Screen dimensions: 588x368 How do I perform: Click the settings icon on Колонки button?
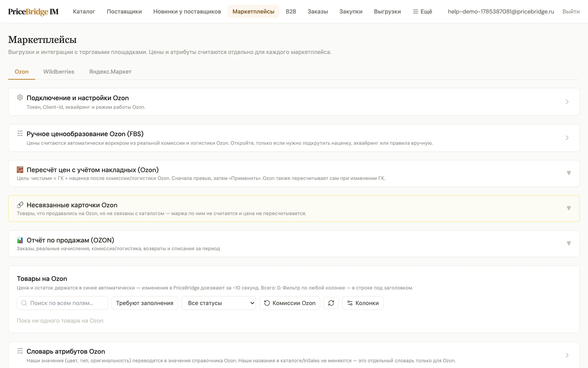click(x=350, y=303)
